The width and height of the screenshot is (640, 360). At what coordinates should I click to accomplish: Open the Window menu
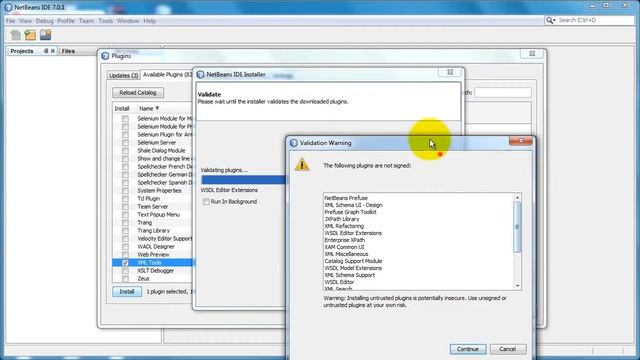(128, 21)
